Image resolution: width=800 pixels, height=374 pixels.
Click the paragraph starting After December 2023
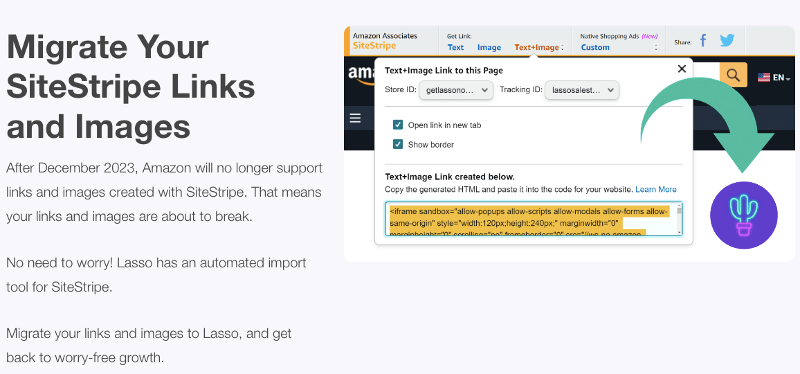pyautogui.click(x=164, y=192)
